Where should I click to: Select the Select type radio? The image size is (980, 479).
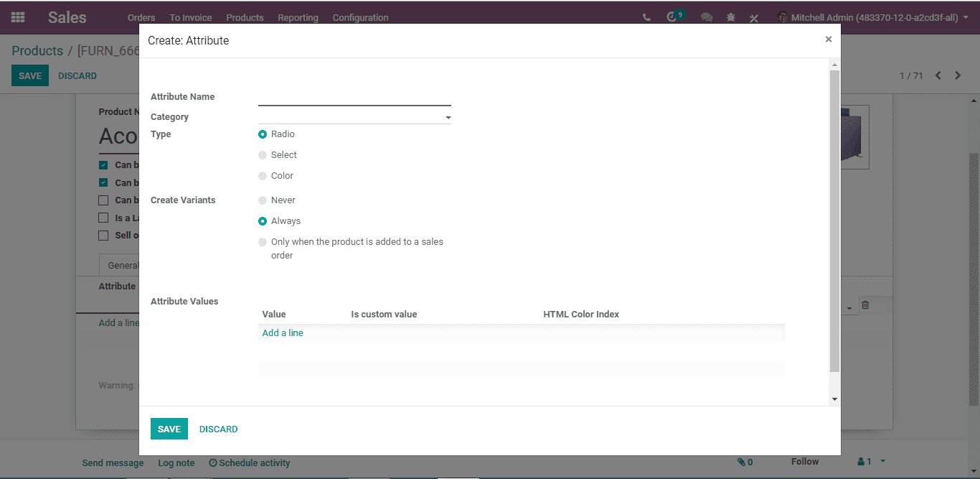click(x=263, y=155)
